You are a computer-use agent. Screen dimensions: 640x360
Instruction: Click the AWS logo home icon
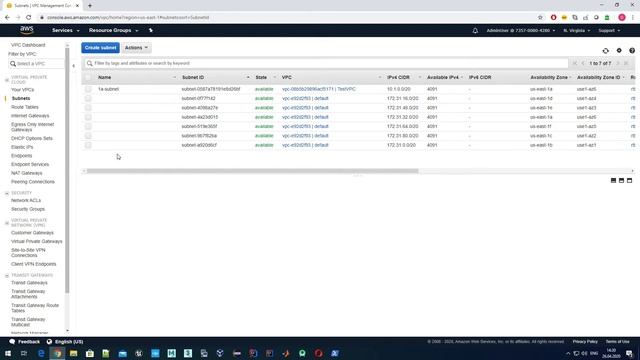pyautogui.click(x=27, y=30)
